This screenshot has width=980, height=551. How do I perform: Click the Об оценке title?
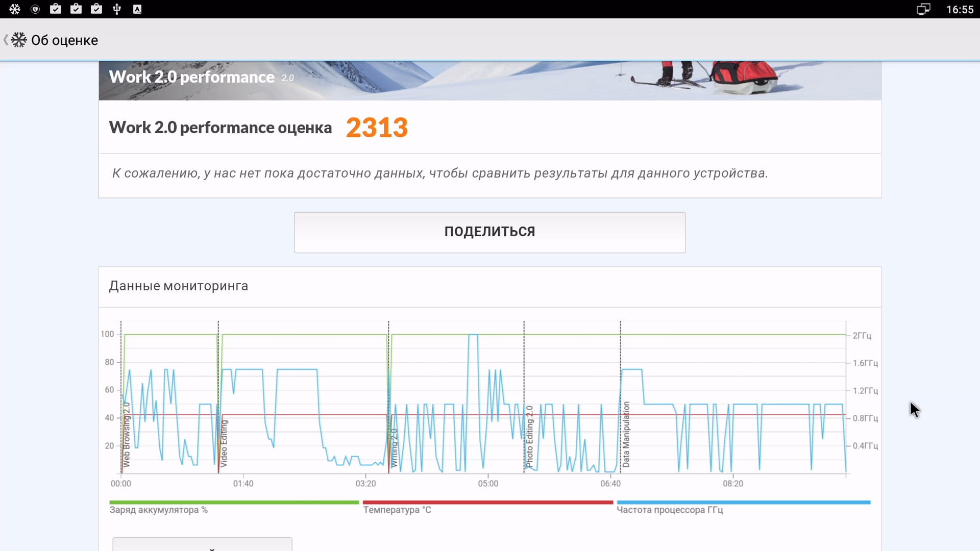[x=64, y=40]
